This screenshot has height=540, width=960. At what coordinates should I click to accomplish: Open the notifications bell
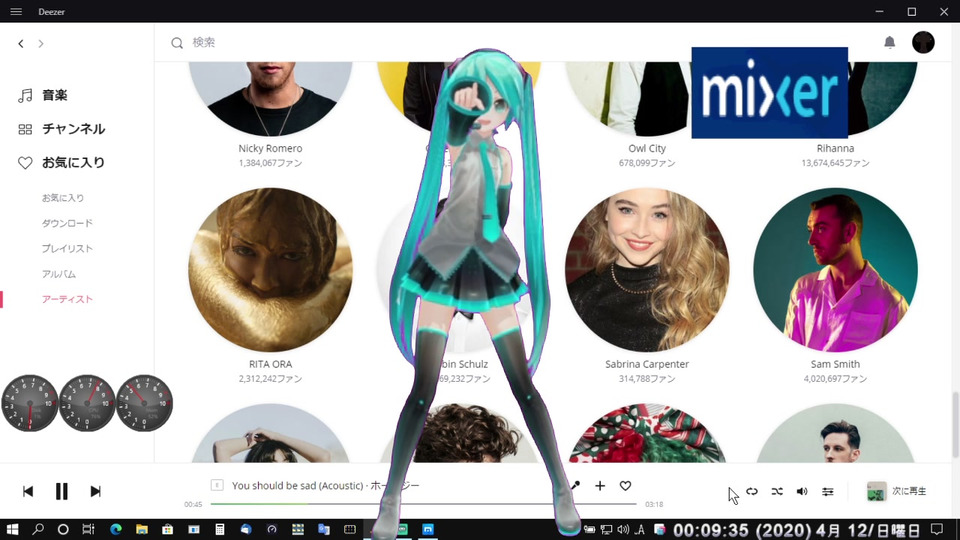pyautogui.click(x=890, y=42)
